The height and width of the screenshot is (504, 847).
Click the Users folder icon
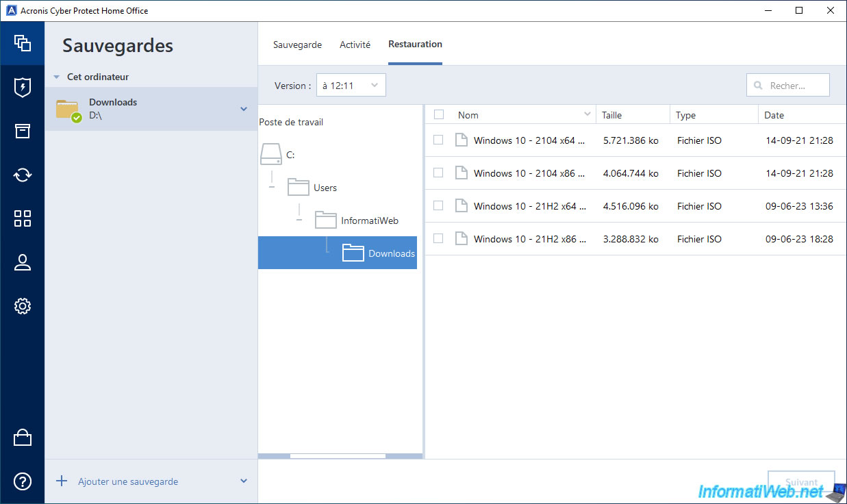coord(299,187)
